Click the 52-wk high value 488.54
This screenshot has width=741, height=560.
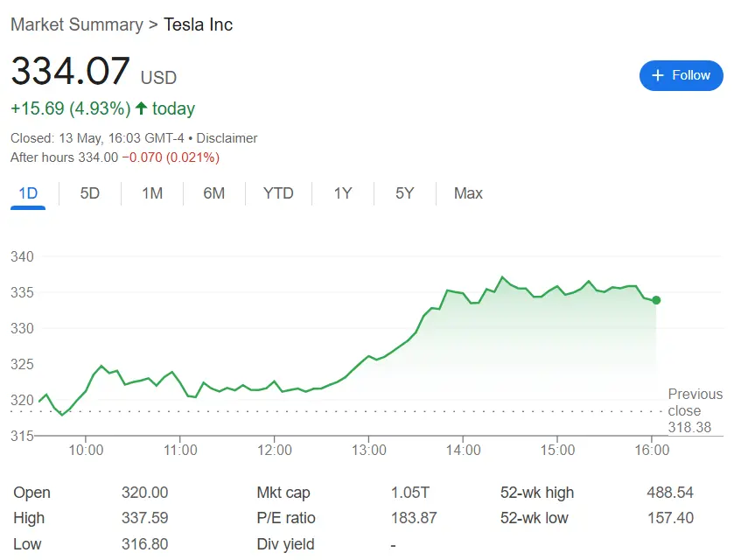click(669, 493)
